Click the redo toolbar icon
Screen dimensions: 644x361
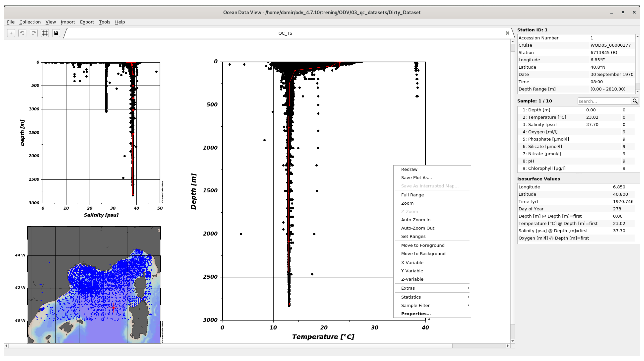click(x=34, y=33)
